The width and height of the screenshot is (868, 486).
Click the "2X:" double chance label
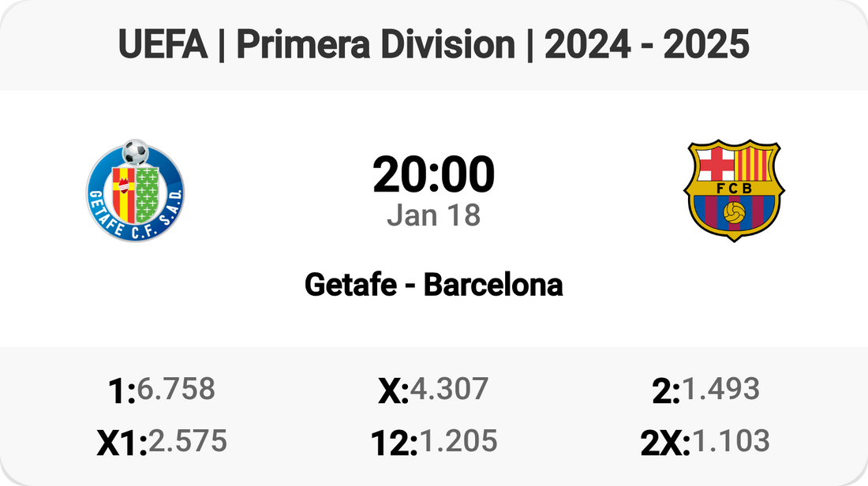(665, 443)
